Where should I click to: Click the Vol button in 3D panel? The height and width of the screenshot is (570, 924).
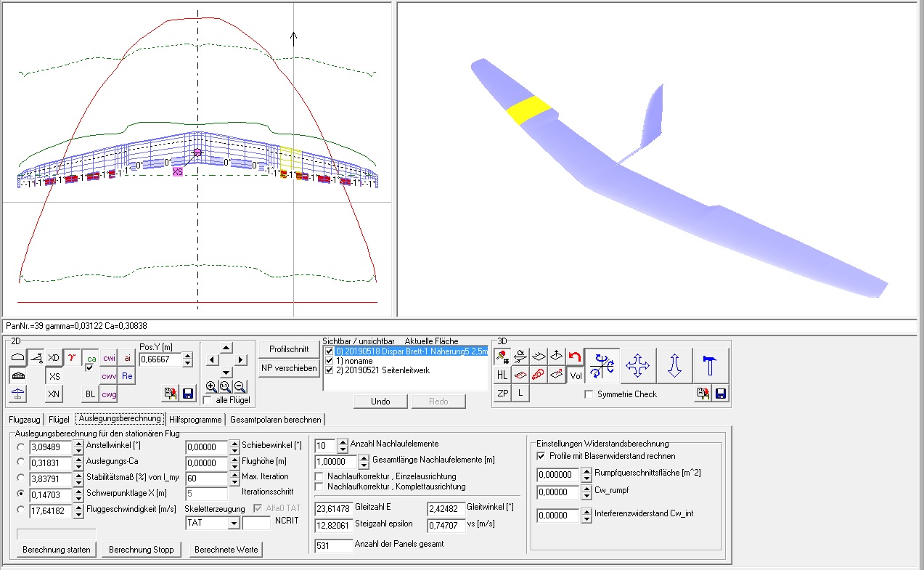[576, 375]
